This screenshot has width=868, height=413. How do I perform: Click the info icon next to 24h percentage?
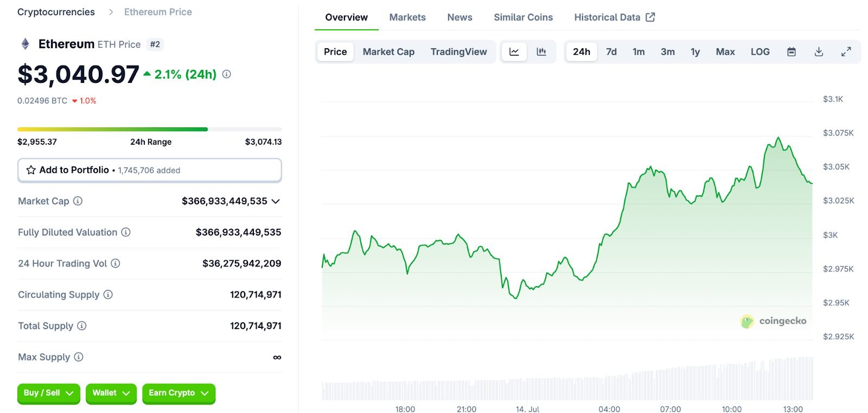pyautogui.click(x=227, y=74)
